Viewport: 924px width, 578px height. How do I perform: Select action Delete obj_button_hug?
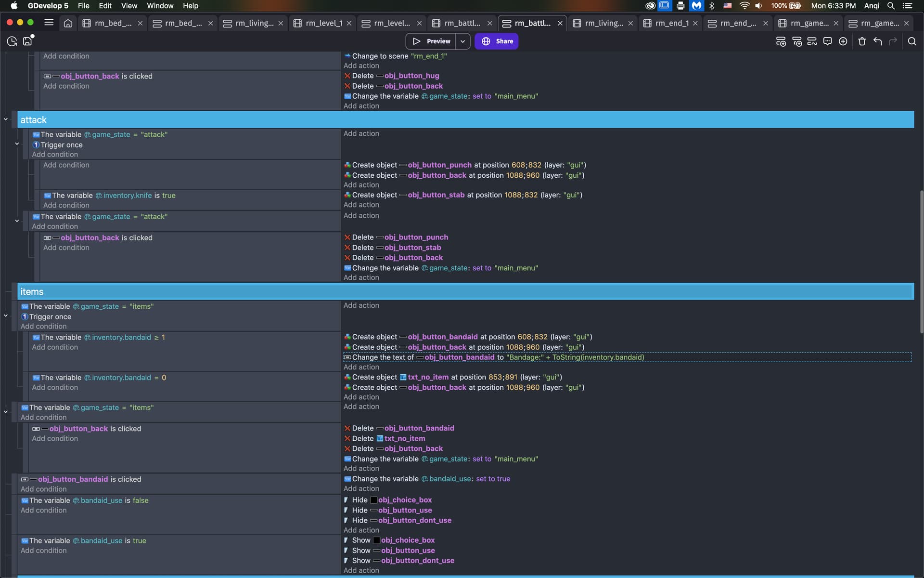point(392,76)
